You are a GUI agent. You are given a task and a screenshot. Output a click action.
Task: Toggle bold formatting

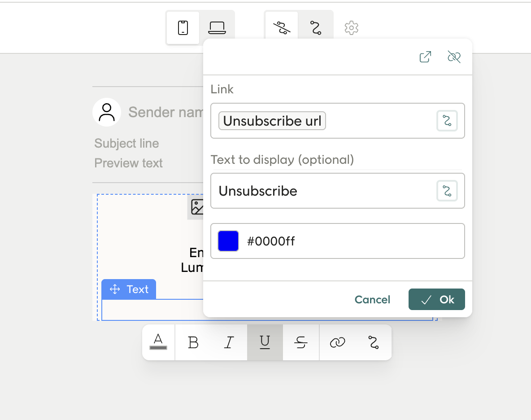193,342
